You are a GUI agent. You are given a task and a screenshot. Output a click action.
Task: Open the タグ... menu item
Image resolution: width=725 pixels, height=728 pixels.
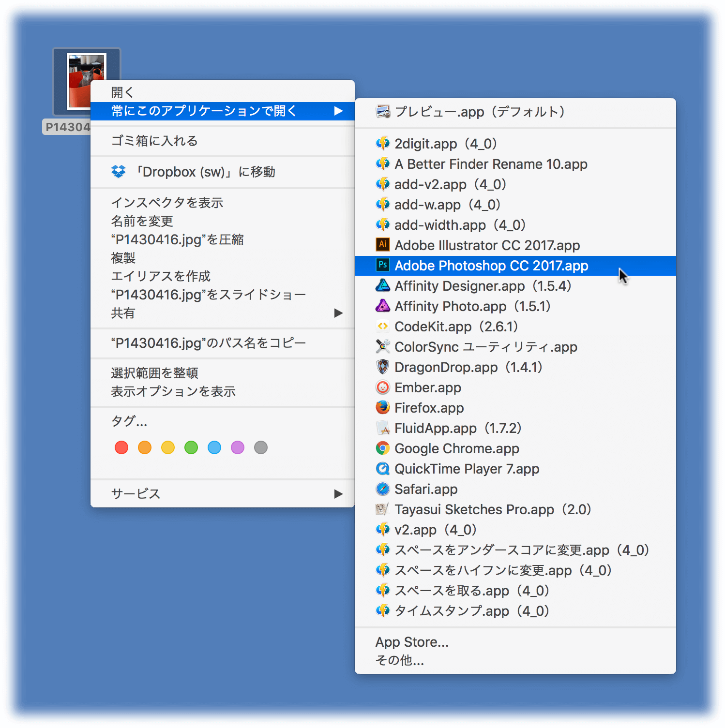click(223, 421)
